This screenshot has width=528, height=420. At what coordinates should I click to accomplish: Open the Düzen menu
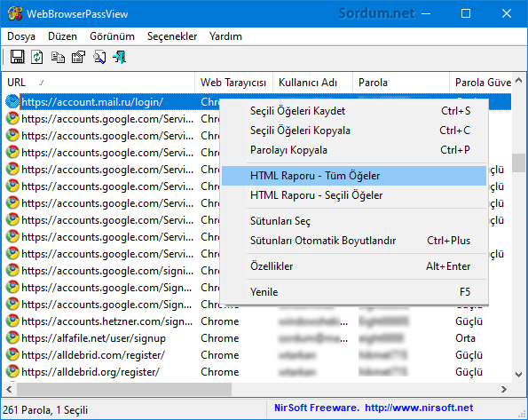[x=62, y=36]
